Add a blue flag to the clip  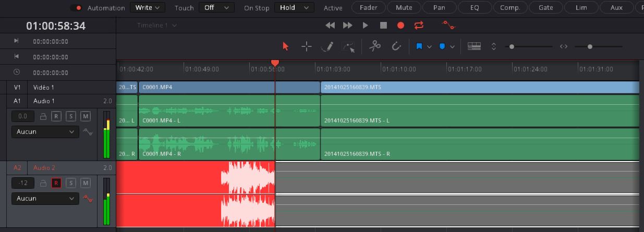[x=419, y=46]
